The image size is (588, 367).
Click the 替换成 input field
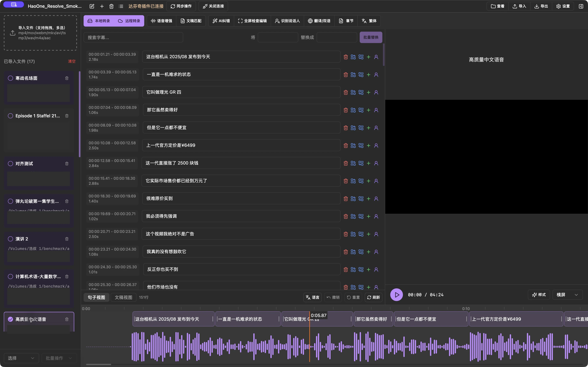click(337, 37)
